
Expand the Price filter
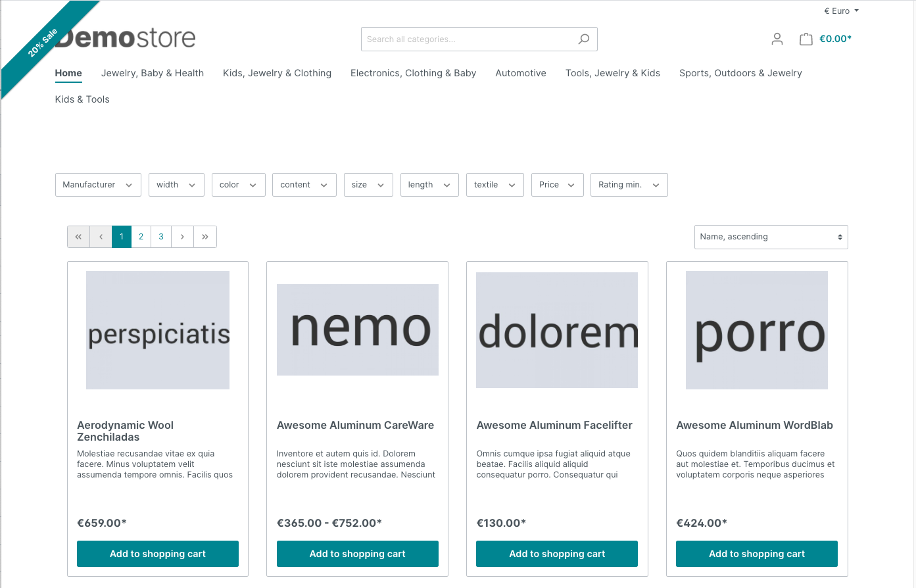tap(558, 185)
